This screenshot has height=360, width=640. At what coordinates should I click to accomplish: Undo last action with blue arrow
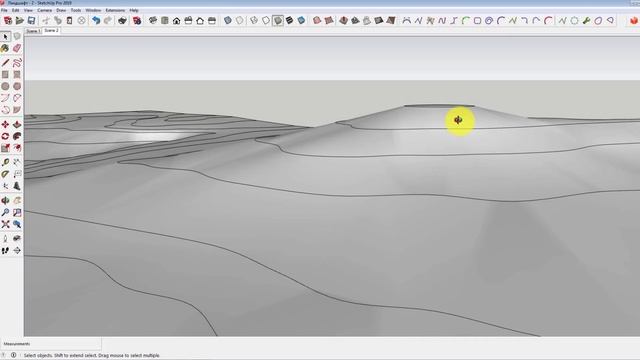point(96,20)
